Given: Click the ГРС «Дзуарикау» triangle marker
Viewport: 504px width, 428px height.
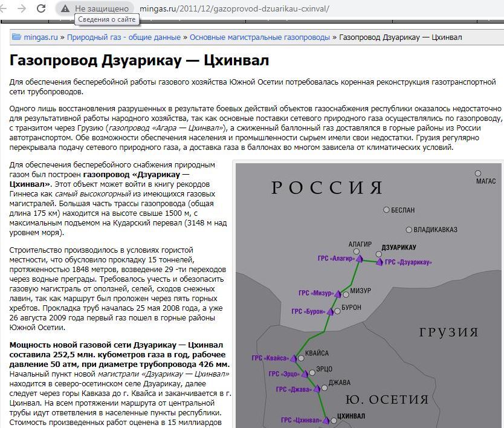Looking at the screenshot, I should pos(379,262).
